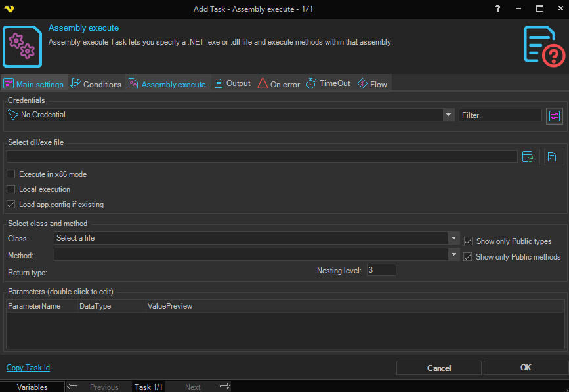The height and width of the screenshot is (392, 569).
Task: Open the Class dropdown list
Action: point(453,238)
